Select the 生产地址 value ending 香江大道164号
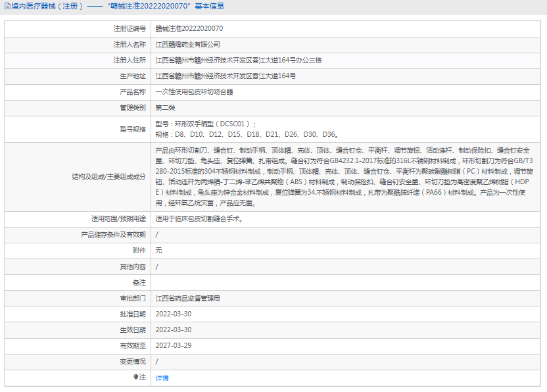The width and height of the screenshot is (547, 392). [226, 76]
